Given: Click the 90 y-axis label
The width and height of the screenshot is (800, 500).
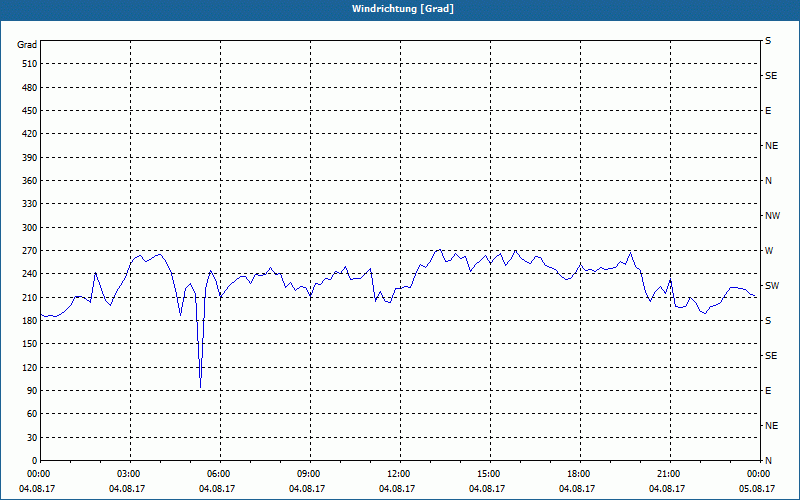Looking at the screenshot, I should (31, 391).
